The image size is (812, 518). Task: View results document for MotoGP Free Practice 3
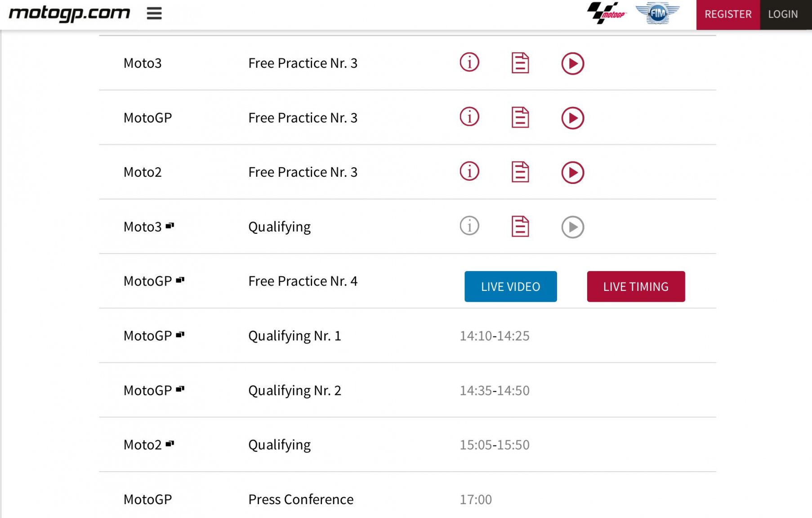tap(520, 117)
